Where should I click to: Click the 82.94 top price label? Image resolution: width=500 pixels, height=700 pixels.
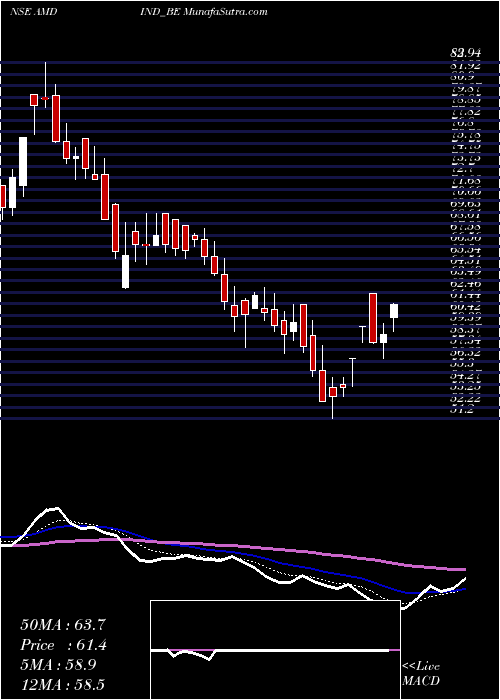click(x=464, y=55)
